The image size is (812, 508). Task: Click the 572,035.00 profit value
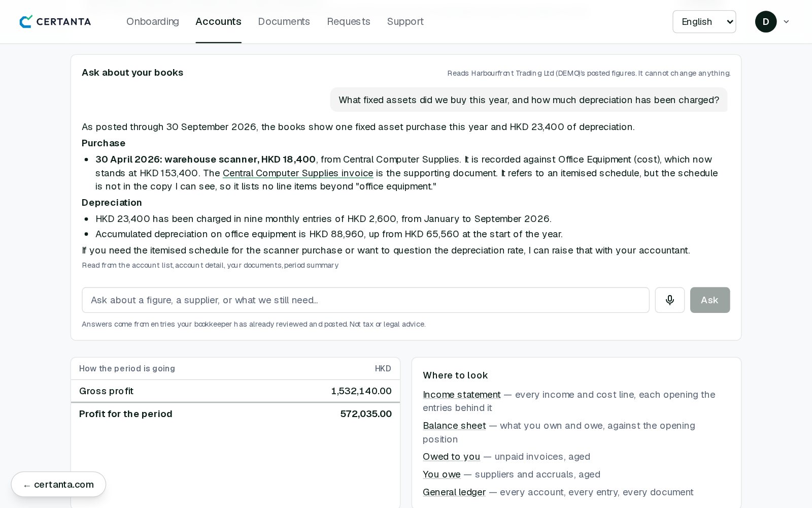click(366, 414)
